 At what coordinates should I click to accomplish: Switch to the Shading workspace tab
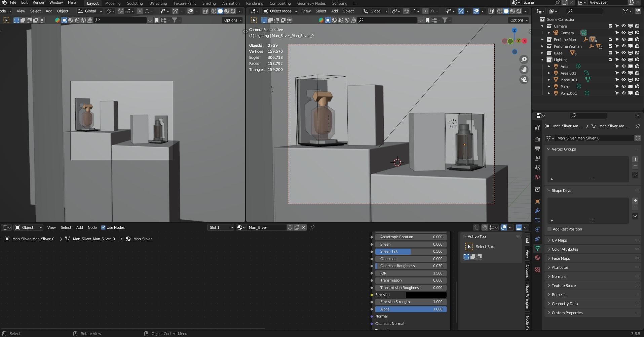(x=209, y=3)
